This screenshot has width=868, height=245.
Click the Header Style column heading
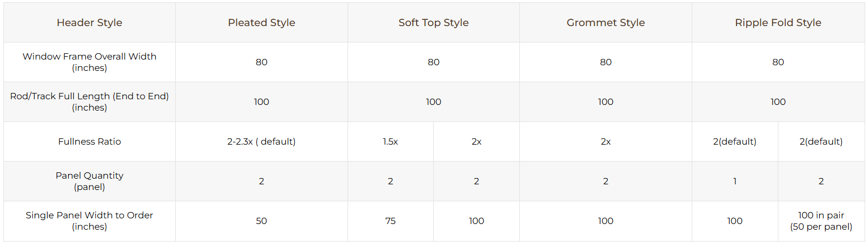pos(90,23)
